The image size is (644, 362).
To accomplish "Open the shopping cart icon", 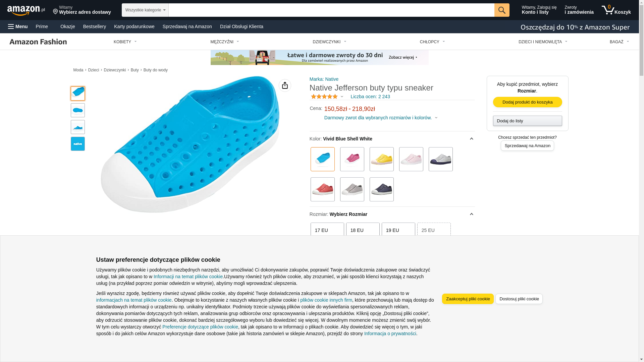I will pos(608,10).
